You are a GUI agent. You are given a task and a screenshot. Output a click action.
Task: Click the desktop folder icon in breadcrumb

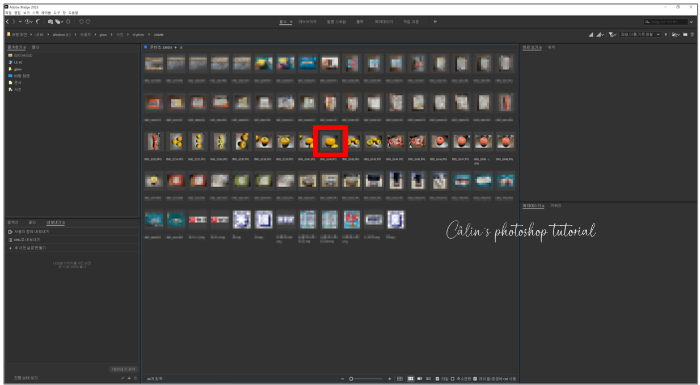[8, 34]
